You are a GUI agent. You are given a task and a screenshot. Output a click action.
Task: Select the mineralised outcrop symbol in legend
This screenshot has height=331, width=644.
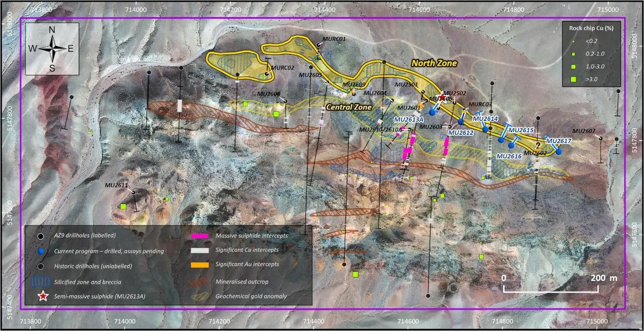pos(200,281)
